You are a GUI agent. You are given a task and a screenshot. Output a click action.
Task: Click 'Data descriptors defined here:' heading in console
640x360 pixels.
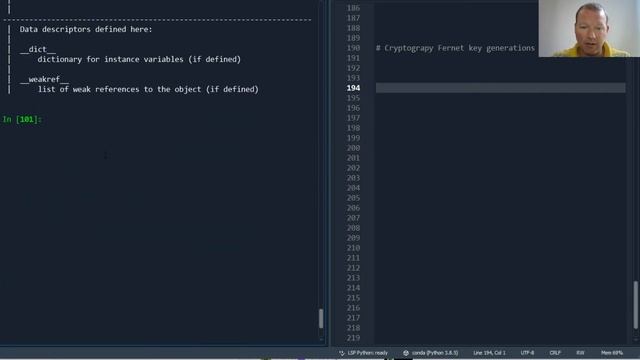[86, 29]
